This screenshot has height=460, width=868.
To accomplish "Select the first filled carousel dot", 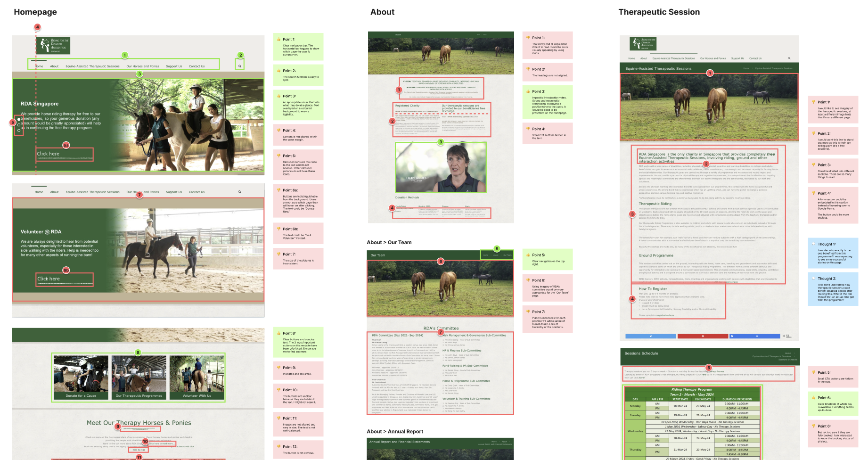I will [x=19, y=120].
